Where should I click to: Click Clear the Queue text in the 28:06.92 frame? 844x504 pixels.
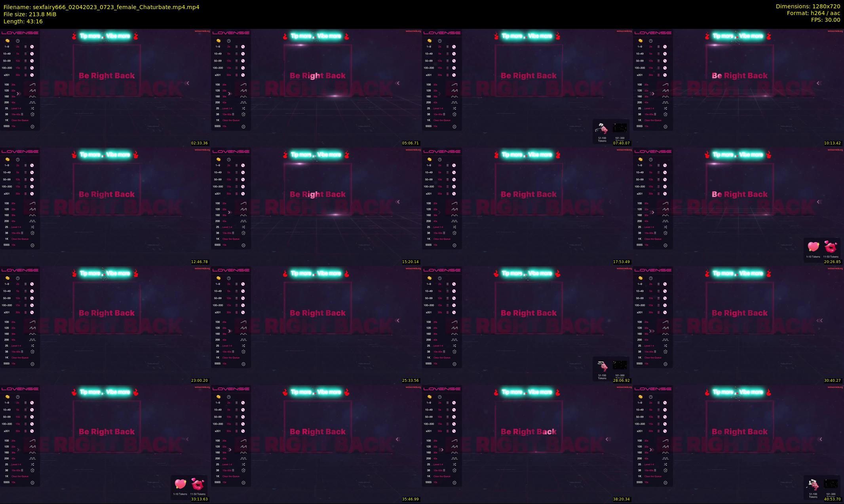coord(442,358)
